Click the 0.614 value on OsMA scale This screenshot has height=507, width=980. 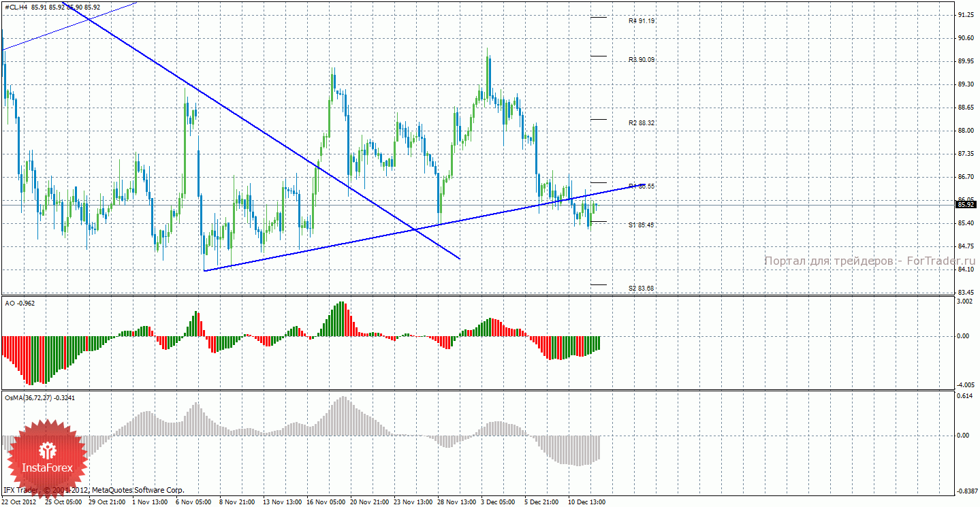[966, 396]
